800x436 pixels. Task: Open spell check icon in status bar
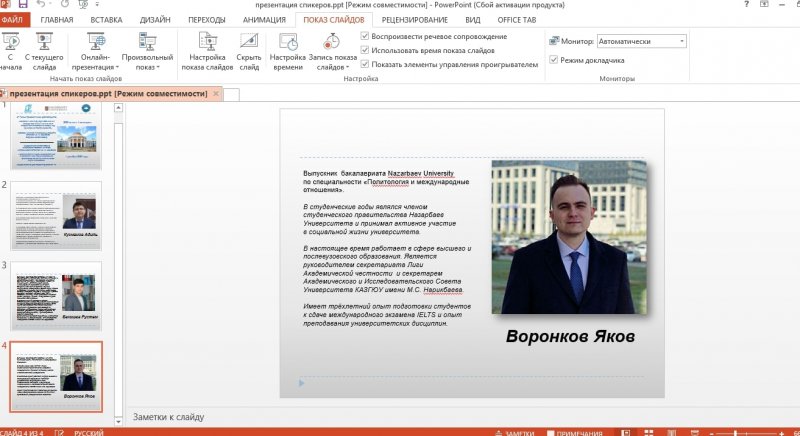point(59,433)
